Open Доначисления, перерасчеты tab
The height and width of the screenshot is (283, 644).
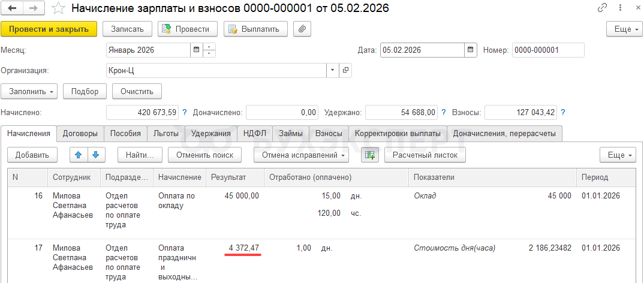(x=504, y=134)
